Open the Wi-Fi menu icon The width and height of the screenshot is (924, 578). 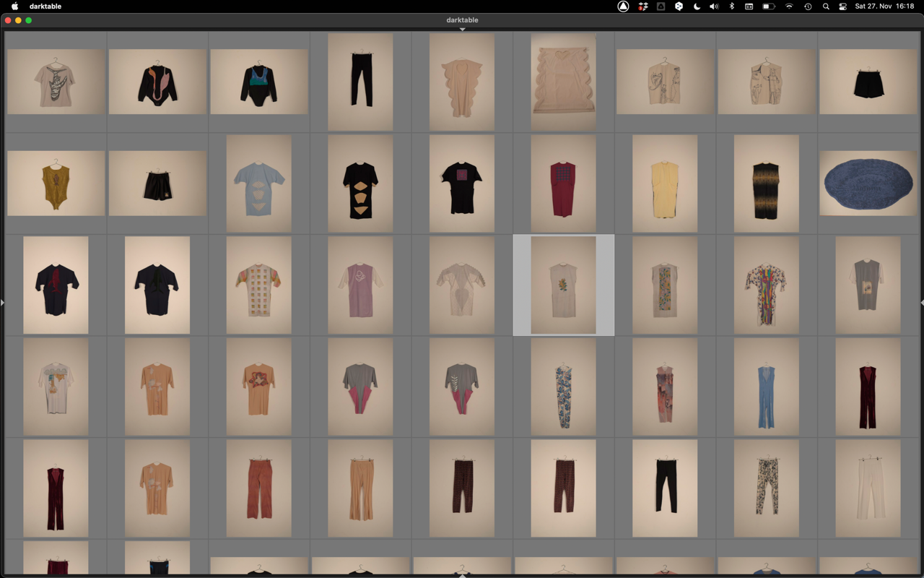789,7
